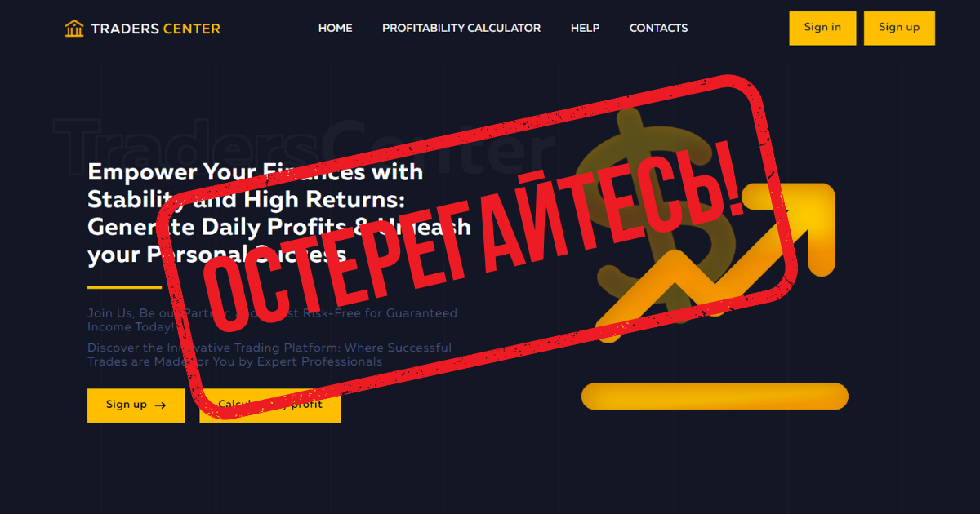This screenshot has height=514, width=980.
Task: Click the Empower Your Finances headline
Action: pyautogui.click(x=279, y=214)
